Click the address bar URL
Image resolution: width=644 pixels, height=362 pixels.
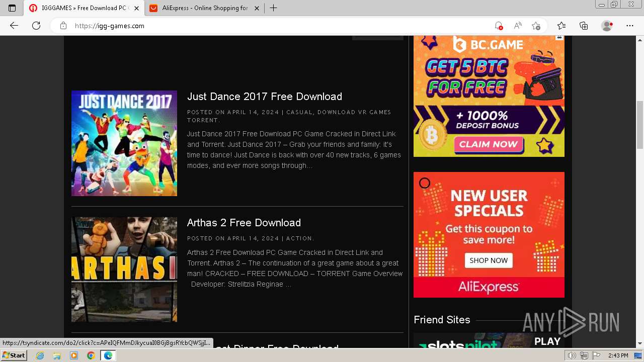110,26
